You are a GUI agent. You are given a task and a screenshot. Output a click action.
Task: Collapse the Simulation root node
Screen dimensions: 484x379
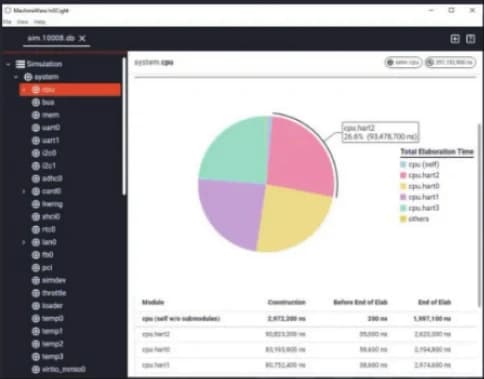[x=8, y=64]
